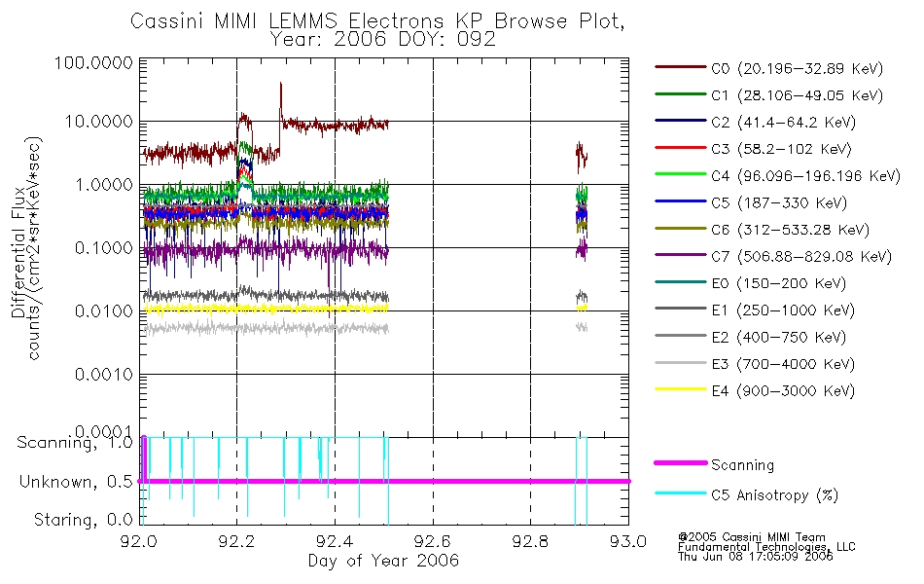Viewport: 924px width, 584px height.
Task: Click the E1 (250-1000 KeV) legend label
Action: pos(783,310)
